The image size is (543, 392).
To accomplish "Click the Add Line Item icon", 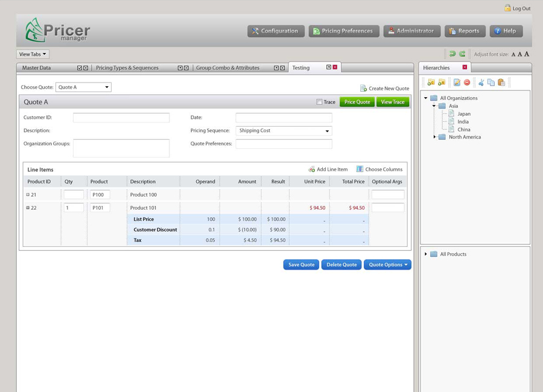I will pos(312,169).
